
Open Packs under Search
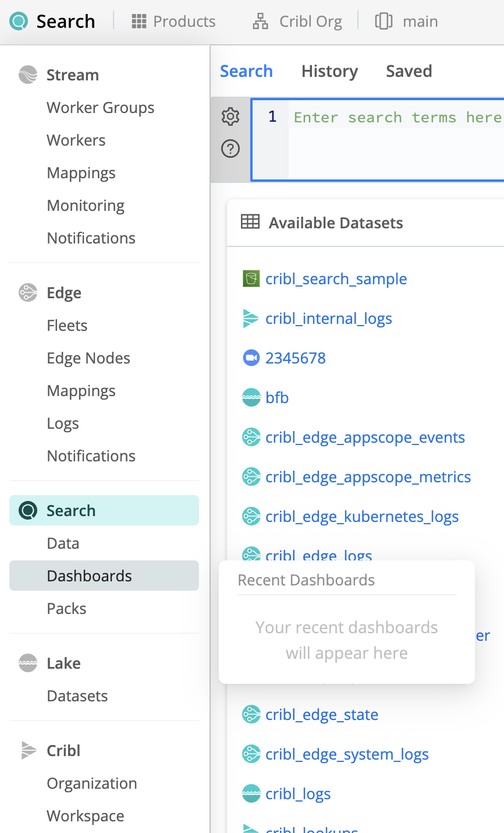[x=66, y=609]
